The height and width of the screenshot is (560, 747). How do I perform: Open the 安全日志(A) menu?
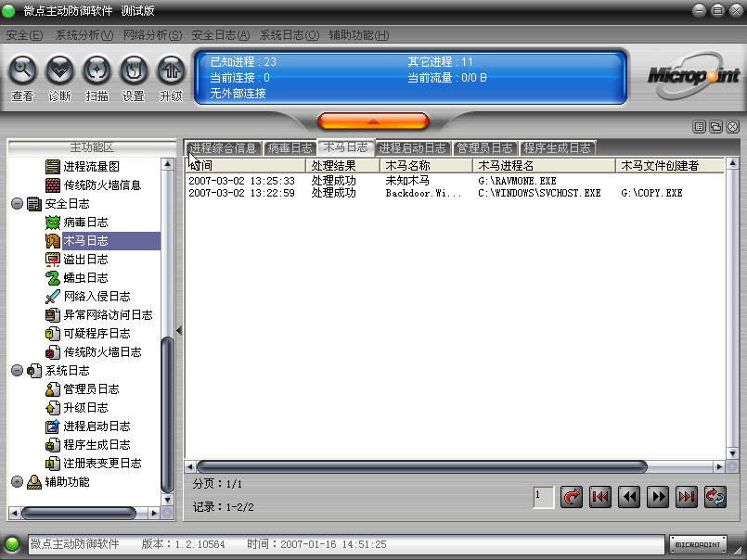tap(221, 35)
